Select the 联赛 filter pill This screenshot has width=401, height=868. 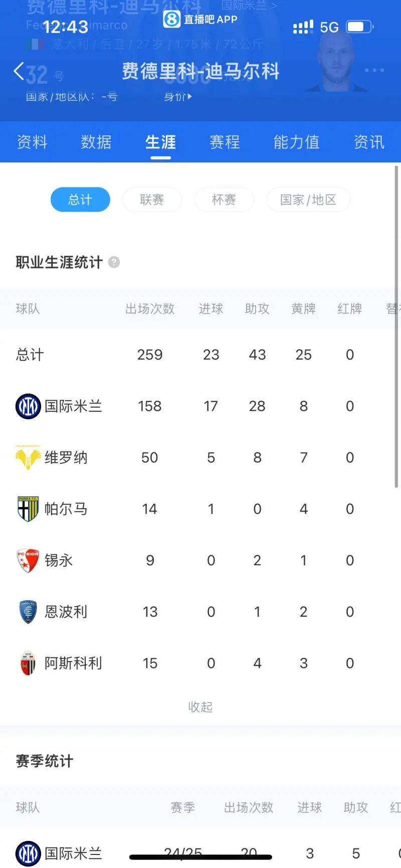(x=152, y=200)
